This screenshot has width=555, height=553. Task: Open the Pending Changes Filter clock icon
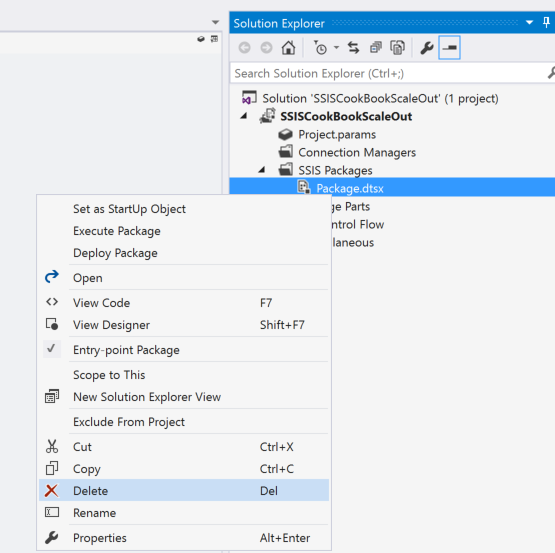[x=320, y=47]
